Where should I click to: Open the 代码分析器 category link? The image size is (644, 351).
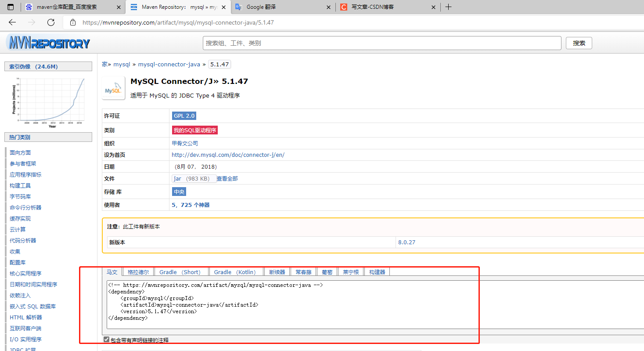(23, 241)
